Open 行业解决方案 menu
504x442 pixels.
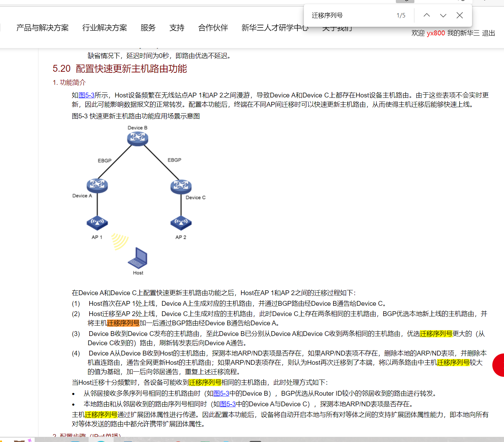click(x=105, y=28)
